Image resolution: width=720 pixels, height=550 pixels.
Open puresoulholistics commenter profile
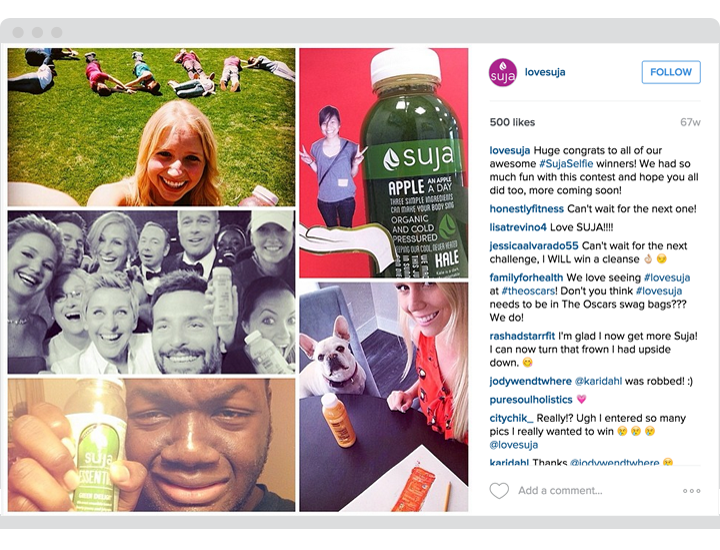(531, 399)
